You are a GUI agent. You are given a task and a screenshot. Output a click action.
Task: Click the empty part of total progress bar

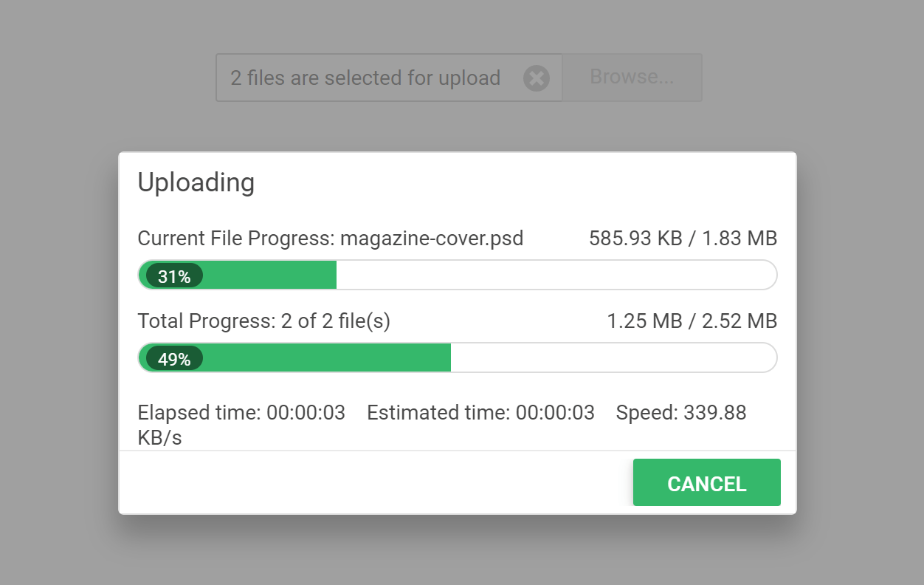613,358
